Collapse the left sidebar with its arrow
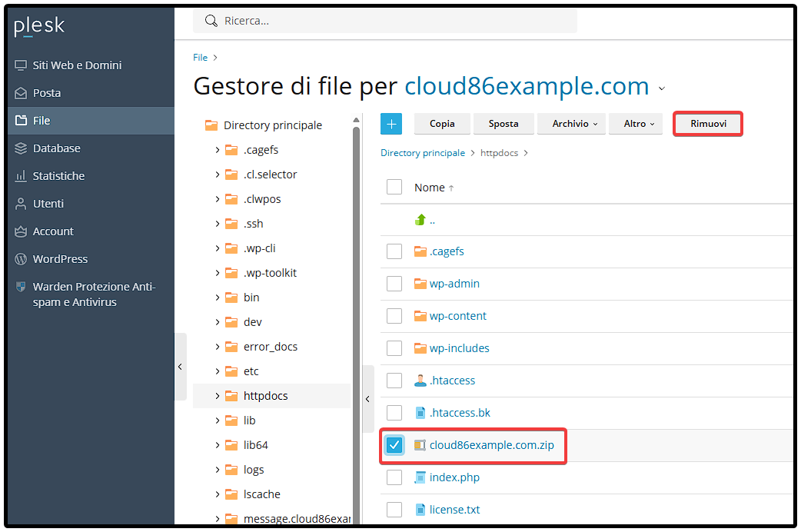Screen dimensions: 801x532 [181, 367]
